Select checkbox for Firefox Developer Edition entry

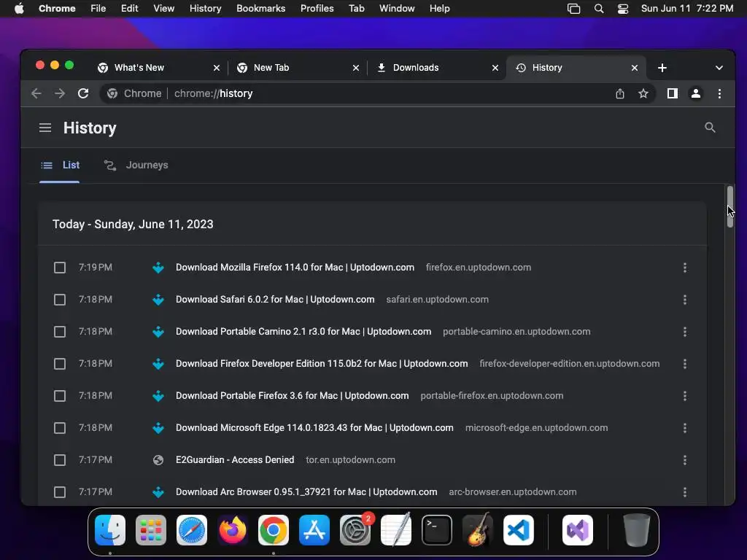60,364
